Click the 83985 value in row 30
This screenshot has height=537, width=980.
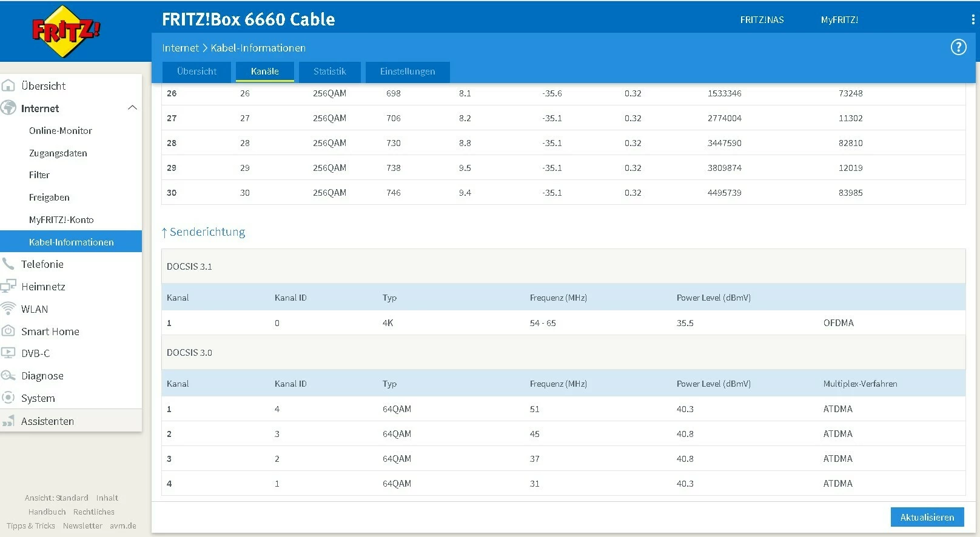(851, 193)
